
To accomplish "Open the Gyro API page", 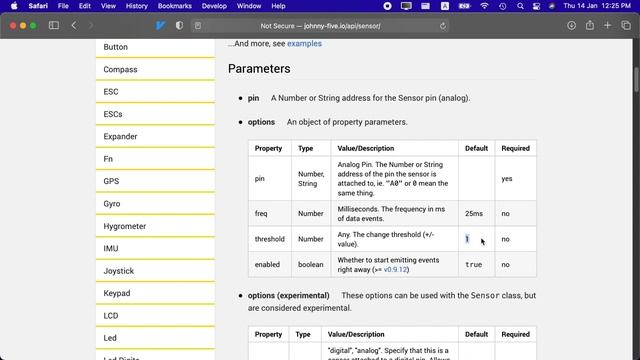I will point(156,204).
